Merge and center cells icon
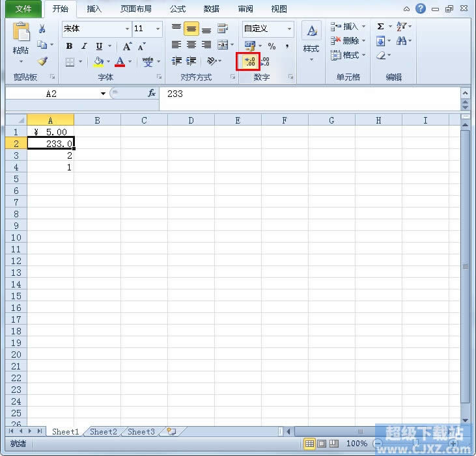Screen dimensions: 476x456 (x=223, y=45)
